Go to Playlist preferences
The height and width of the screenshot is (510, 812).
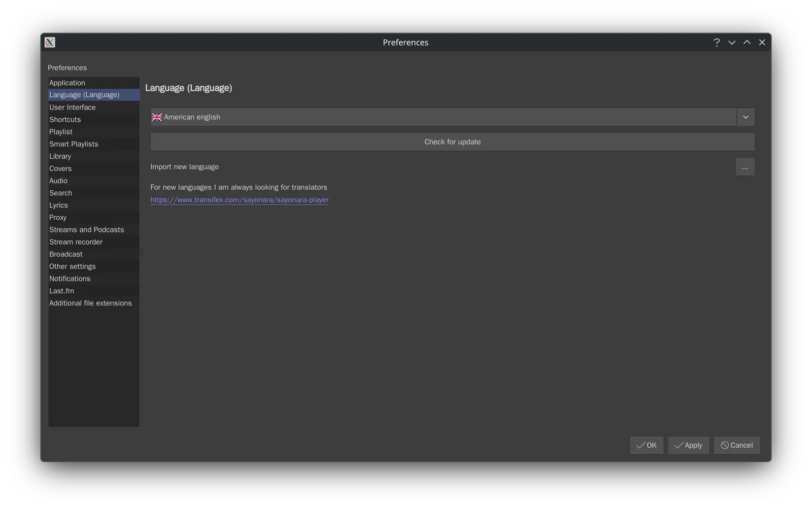tap(94, 132)
